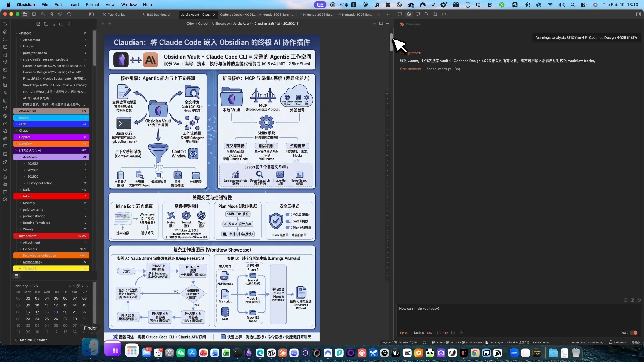Click the external folder icon below the chat input
The image size is (644, 362).
click(x=453, y=333)
